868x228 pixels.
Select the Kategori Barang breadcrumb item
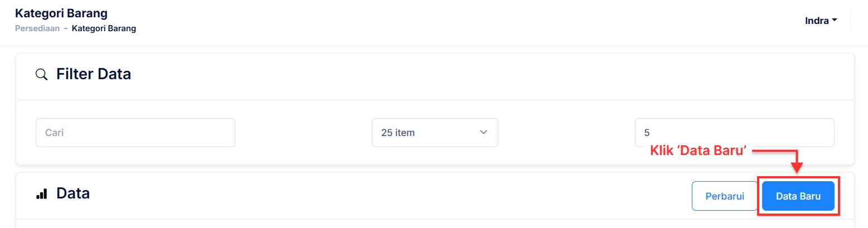[104, 28]
